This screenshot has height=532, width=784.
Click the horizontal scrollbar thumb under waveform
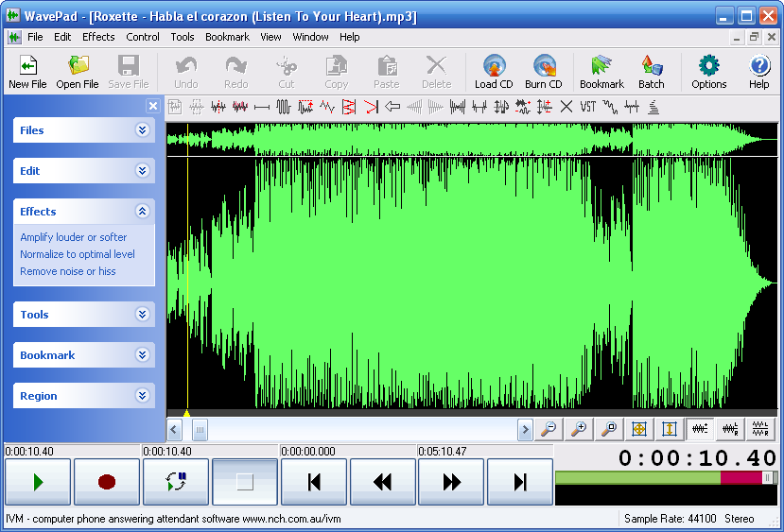tap(200, 430)
